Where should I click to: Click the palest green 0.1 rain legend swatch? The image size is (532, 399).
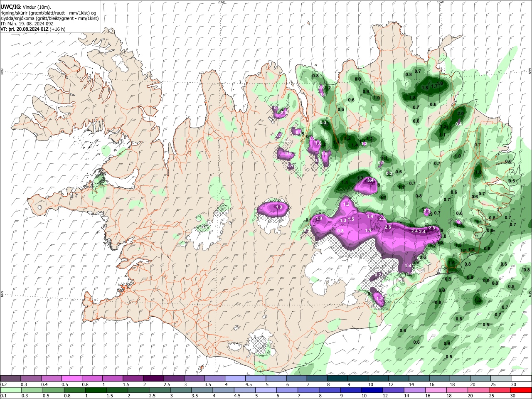[x=11, y=390]
